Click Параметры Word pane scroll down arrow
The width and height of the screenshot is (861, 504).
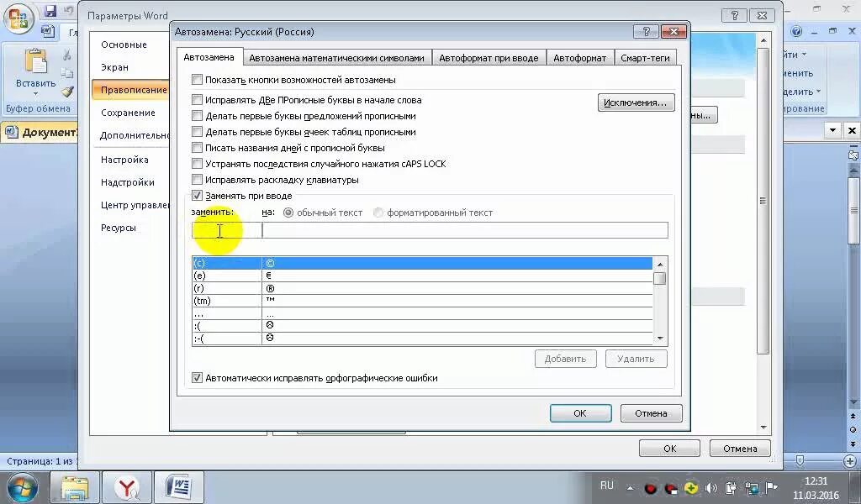pos(763,428)
